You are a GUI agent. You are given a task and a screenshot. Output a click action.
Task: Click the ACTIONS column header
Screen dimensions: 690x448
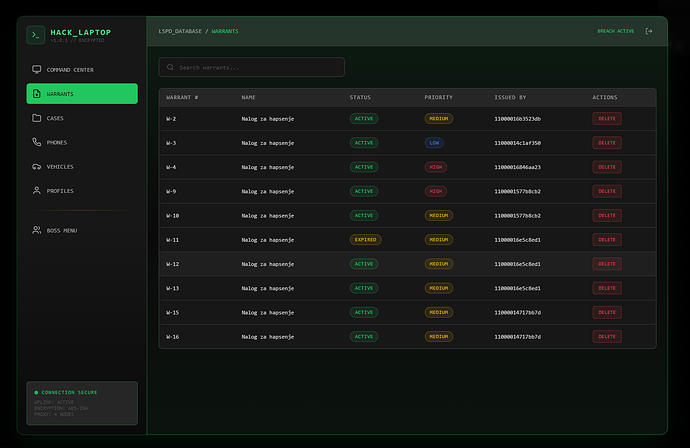pos(605,97)
